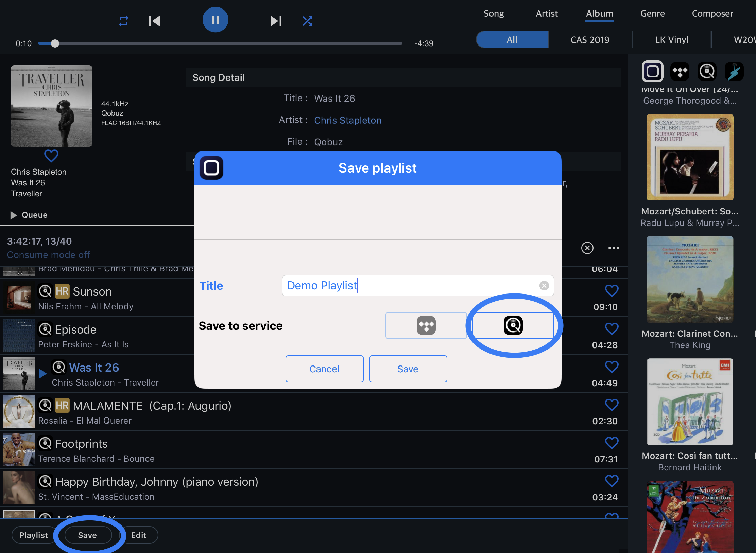
Task: Expand the Queue section
Action: point(29,215)
